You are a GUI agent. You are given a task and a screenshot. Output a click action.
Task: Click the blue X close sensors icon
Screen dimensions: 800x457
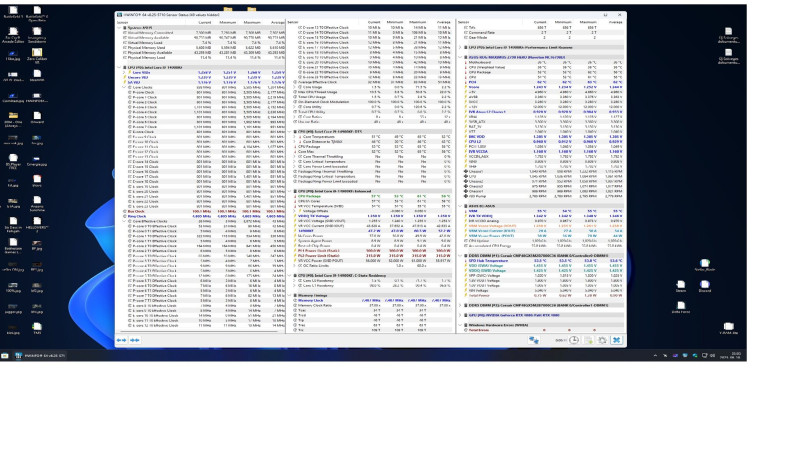coord(616,340)
